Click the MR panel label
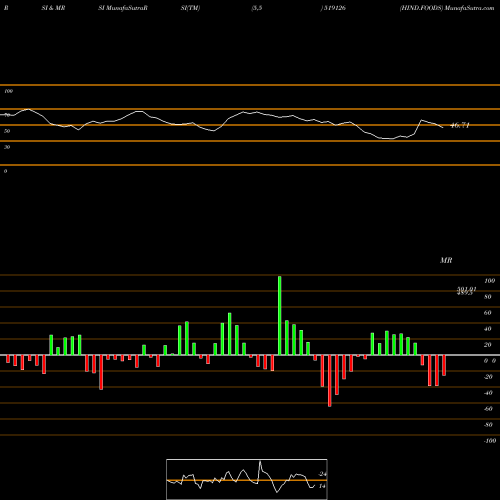This screenshot has height=500, width=500. pyautogui.click(x=446, y=260)
